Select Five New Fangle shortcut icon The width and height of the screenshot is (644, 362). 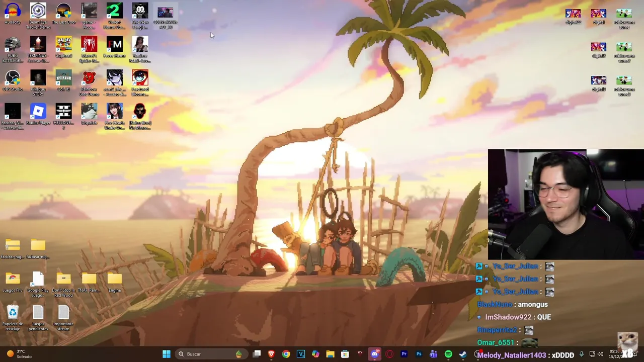tap(140, 16)
